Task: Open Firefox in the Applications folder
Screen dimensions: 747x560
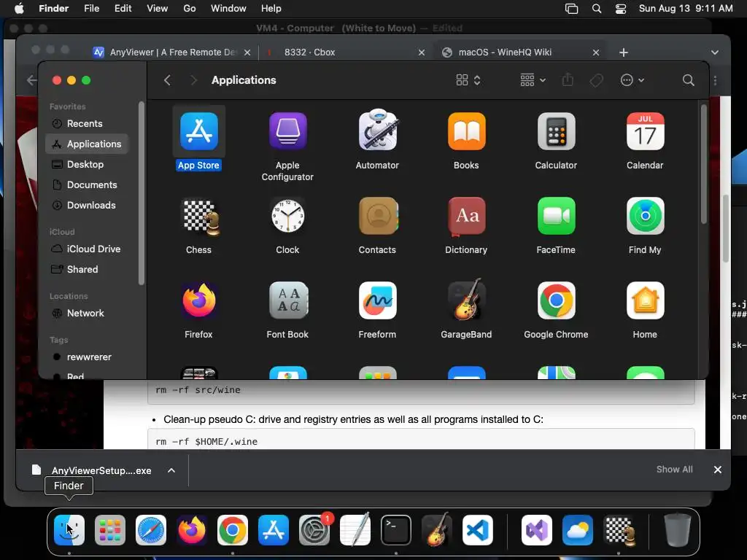Action: [199, 300]
